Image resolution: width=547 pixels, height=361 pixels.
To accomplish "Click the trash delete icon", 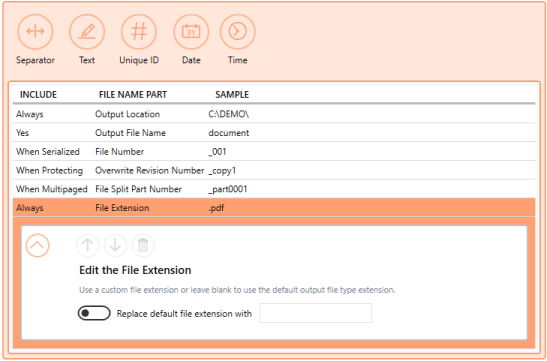I will (x=143, y=245).
